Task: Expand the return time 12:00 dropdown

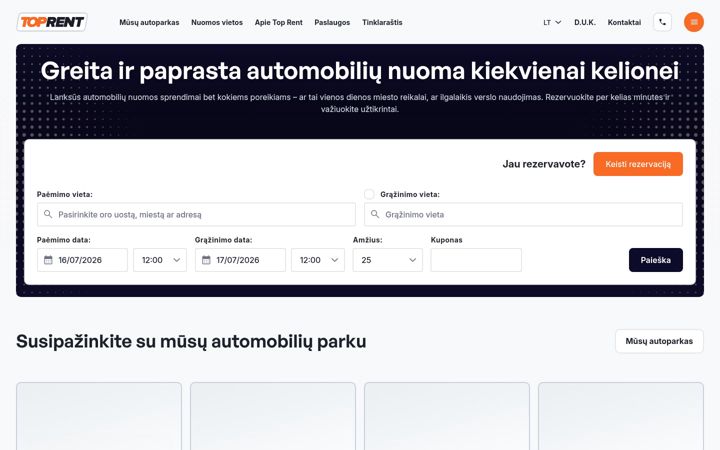Action: point(318,260)
